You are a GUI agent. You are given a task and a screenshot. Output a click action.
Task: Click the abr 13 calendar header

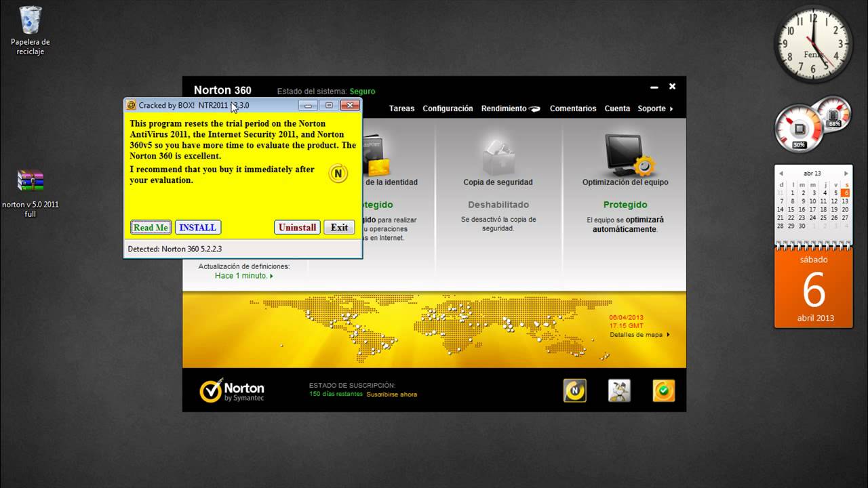pos(812,174)
